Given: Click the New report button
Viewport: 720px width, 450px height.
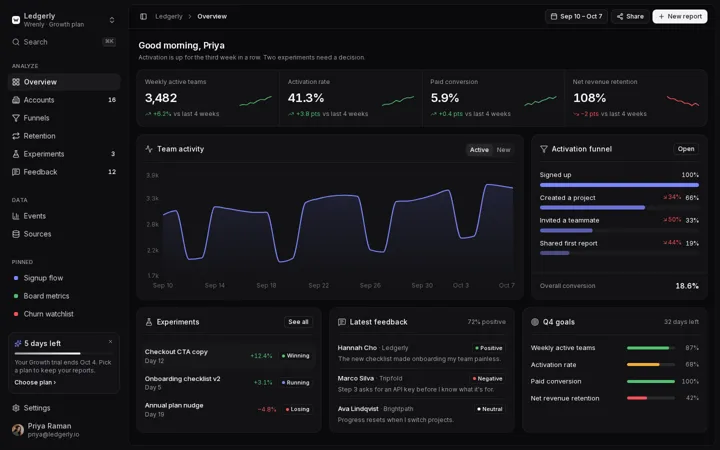Looking at the screenshot, I should pyautogui.click(x=680, y=17).
